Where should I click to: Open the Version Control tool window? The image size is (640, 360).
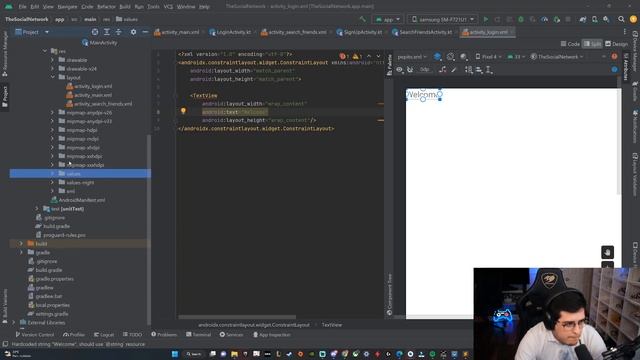pos(35,335)
